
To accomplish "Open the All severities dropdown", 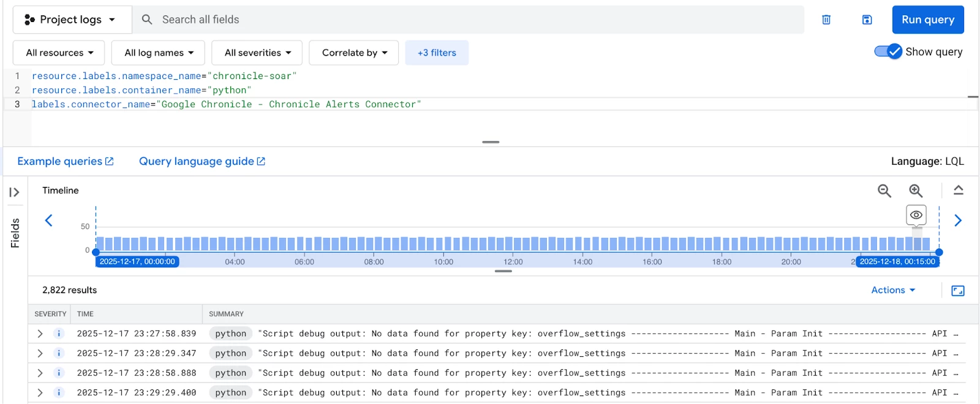I will [257, 53].
